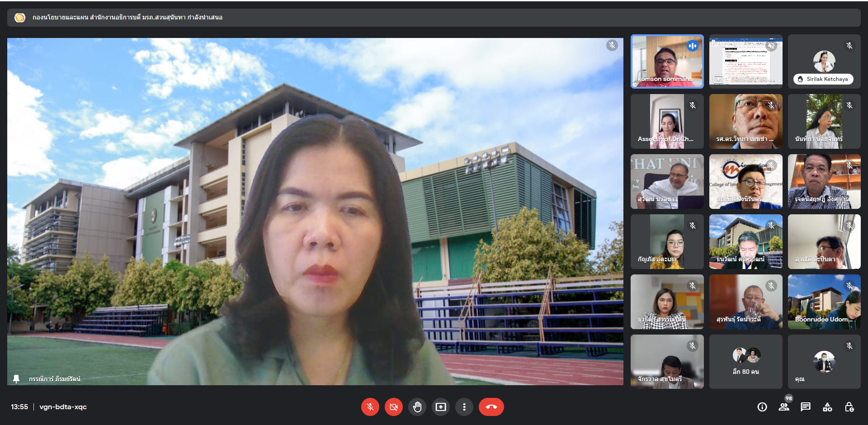The height and width of the screenshot is (425, 868).
Task: Click the pin icon beside main presenter name
Action: pyautogui.click(x=16, y=379)
